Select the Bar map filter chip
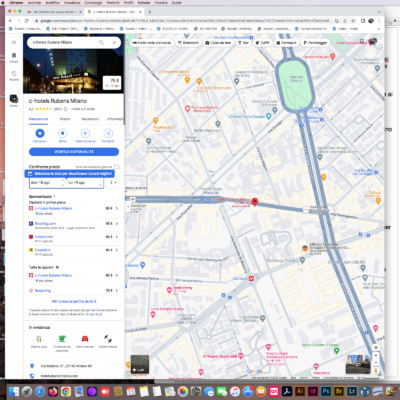This screenshot has height=400, width=400. [x=243, y=43]
